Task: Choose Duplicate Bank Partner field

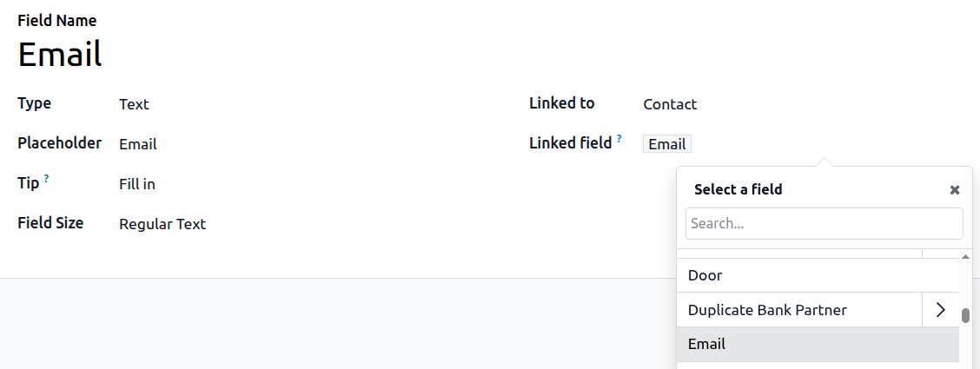Action: pos(766,310)
